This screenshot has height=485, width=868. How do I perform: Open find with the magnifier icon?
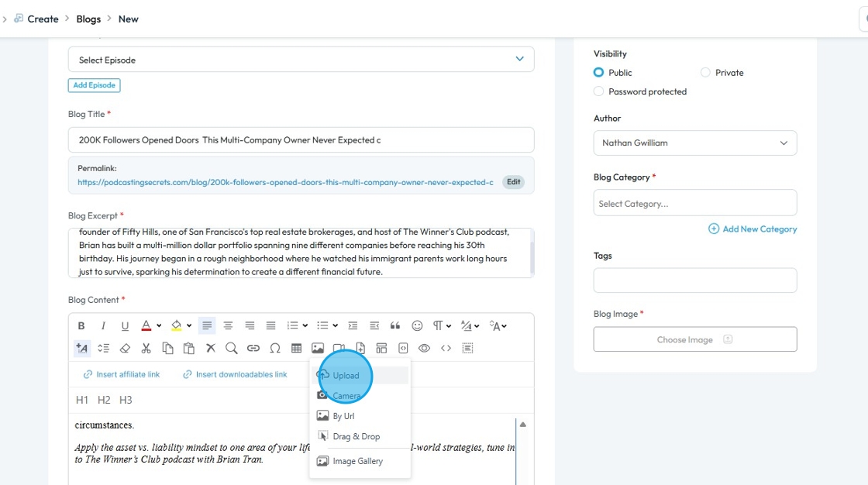[x=232, y=348]
